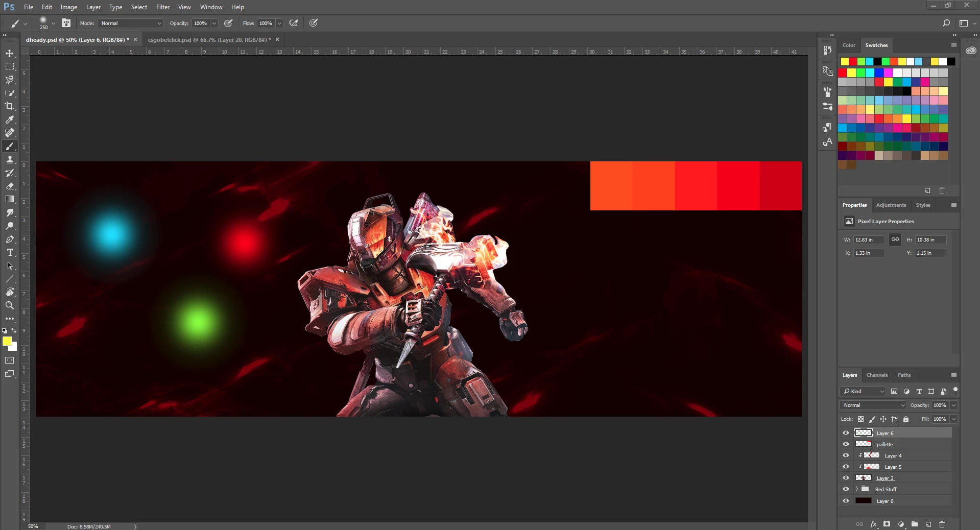Select the Gradient tool
The height and width of the screenshot is (530, 980).
point(10,199)
